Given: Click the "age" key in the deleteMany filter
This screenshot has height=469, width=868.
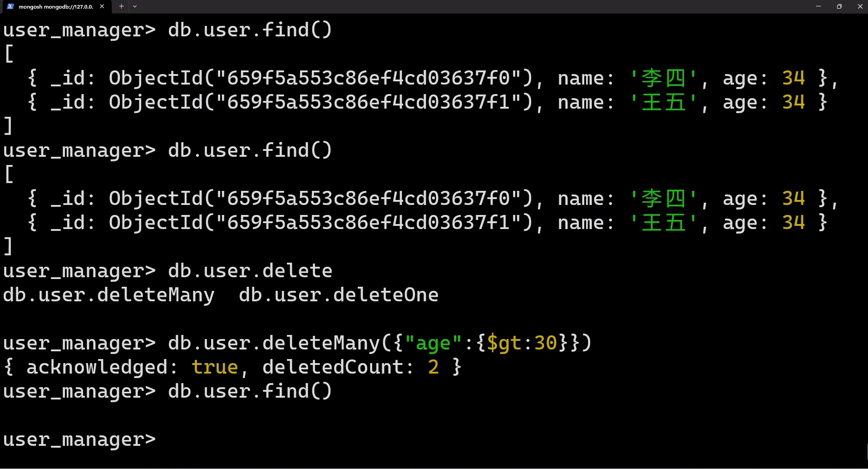Looking at the screenshot, I should [x=433, y=343].
